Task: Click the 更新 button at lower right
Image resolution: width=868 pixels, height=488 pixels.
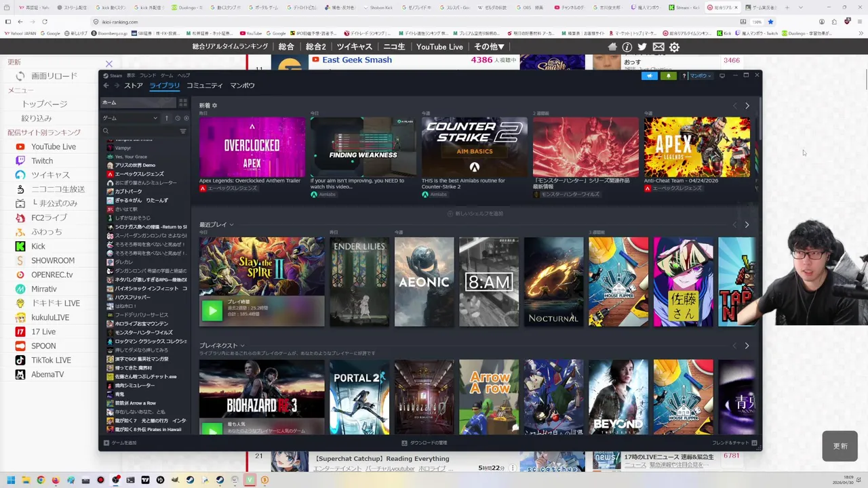Action: point(840,446)
